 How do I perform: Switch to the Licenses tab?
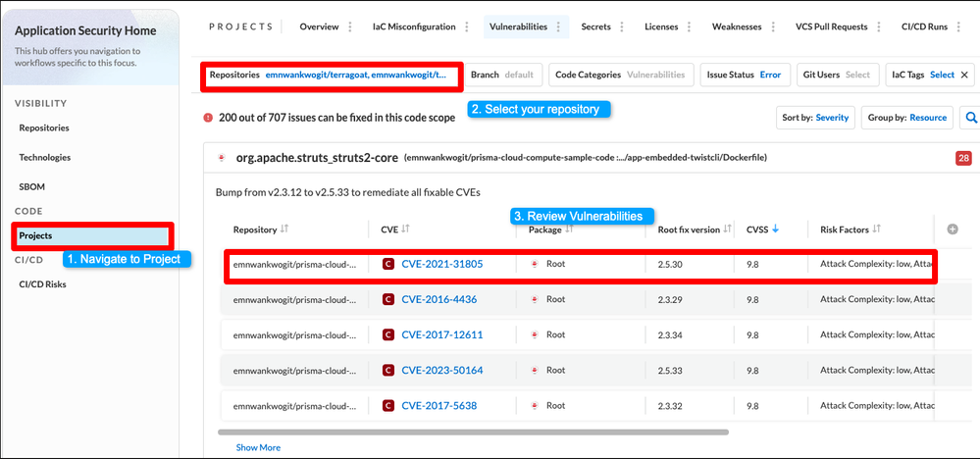661,26
